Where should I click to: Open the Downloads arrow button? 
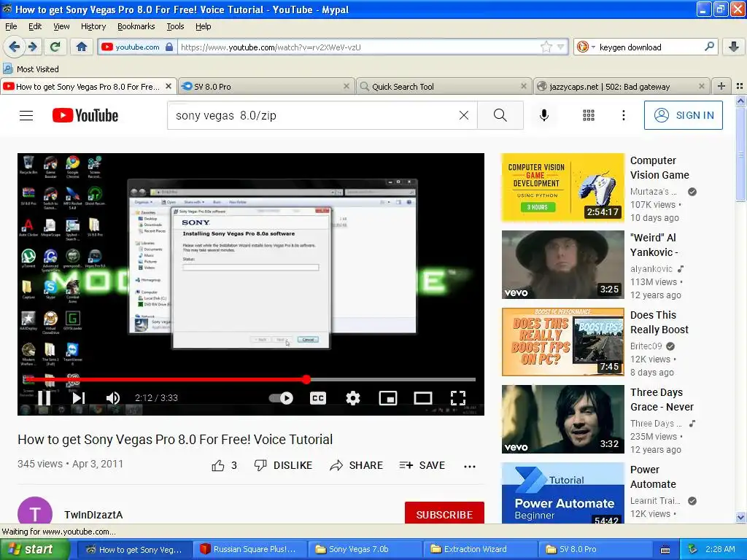(734, 47)
